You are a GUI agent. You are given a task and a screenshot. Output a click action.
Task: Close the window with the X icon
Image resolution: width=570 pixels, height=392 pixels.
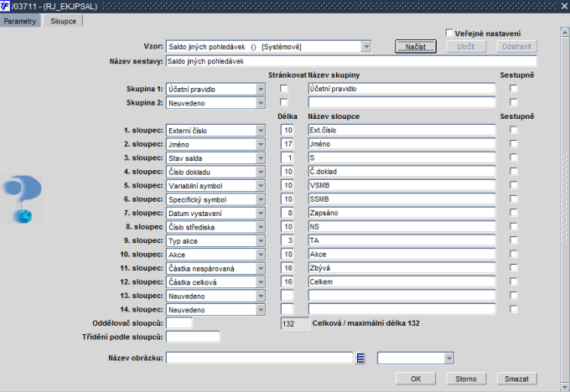coord(564,6)
